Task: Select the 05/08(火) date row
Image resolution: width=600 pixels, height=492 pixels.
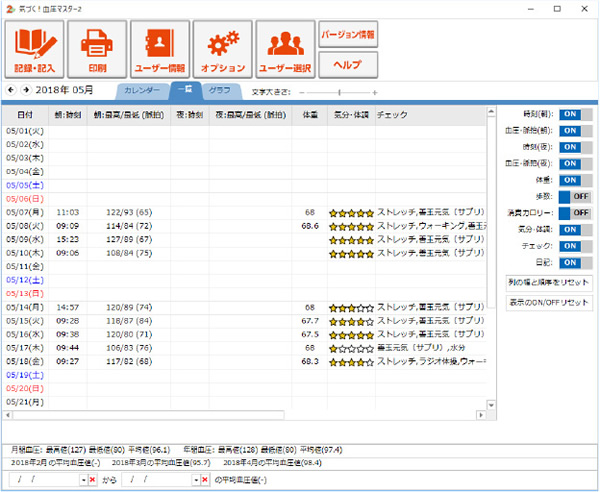Action: (x=245, y=226)
